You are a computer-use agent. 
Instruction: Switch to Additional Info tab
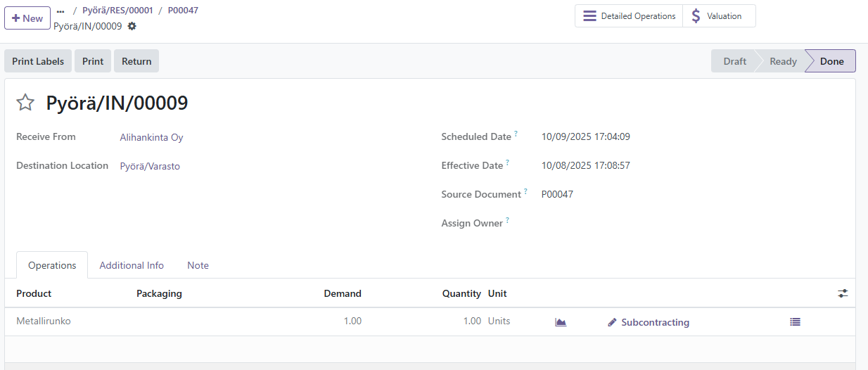132,265
